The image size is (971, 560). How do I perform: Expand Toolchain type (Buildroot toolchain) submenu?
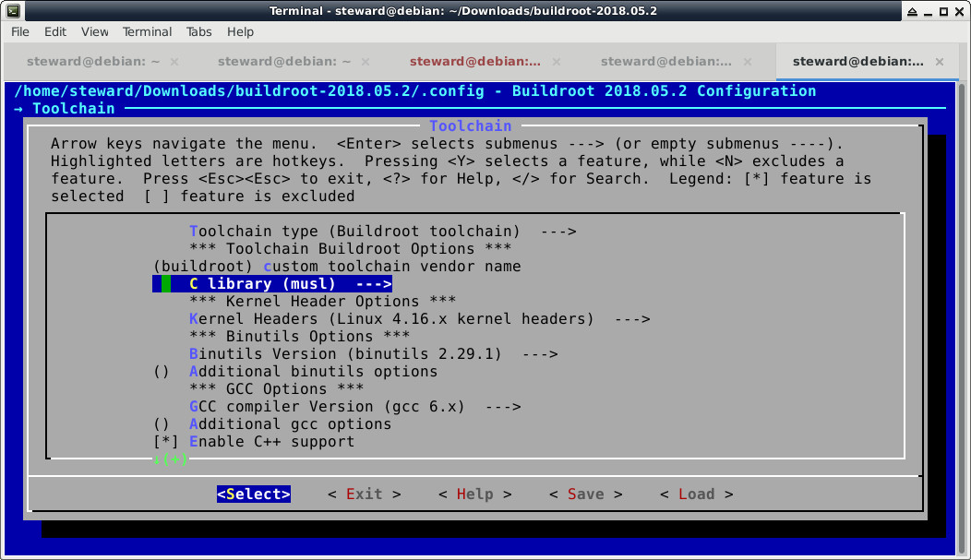point(383,232)
